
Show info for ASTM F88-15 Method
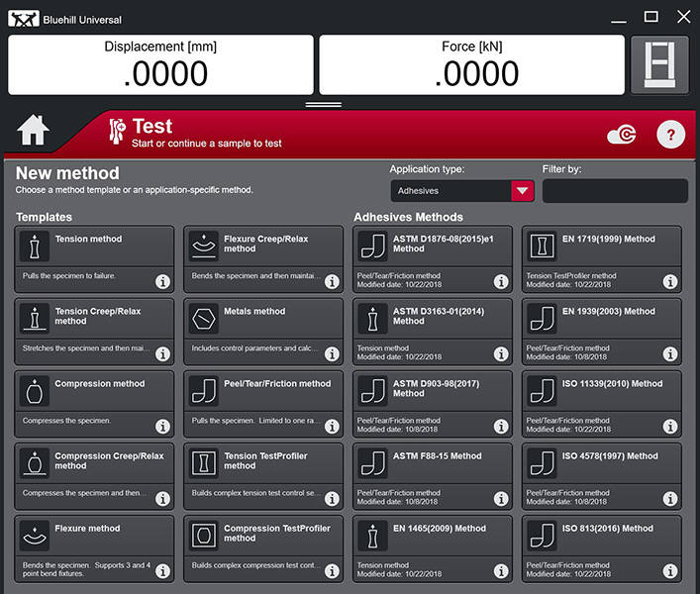pos(501,499)
